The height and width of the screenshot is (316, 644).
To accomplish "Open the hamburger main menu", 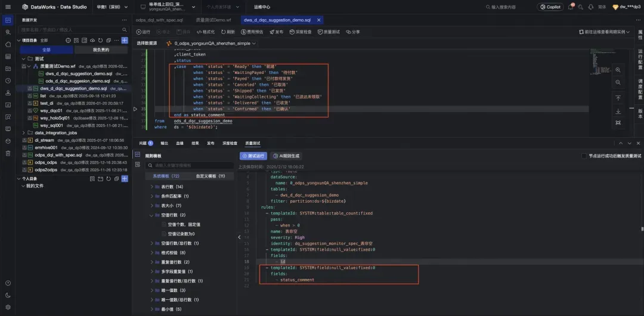I will point(8,7).
